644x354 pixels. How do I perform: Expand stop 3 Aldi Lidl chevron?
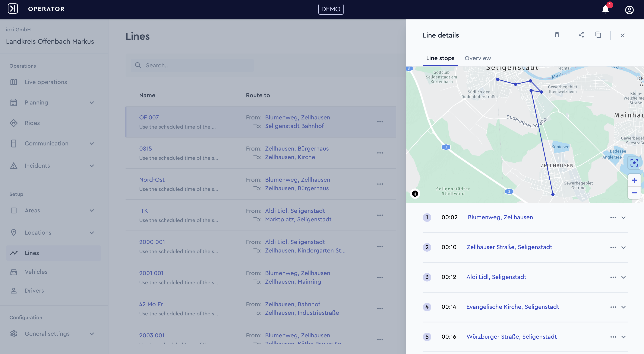pyautogui.click(x=624, y=277)
